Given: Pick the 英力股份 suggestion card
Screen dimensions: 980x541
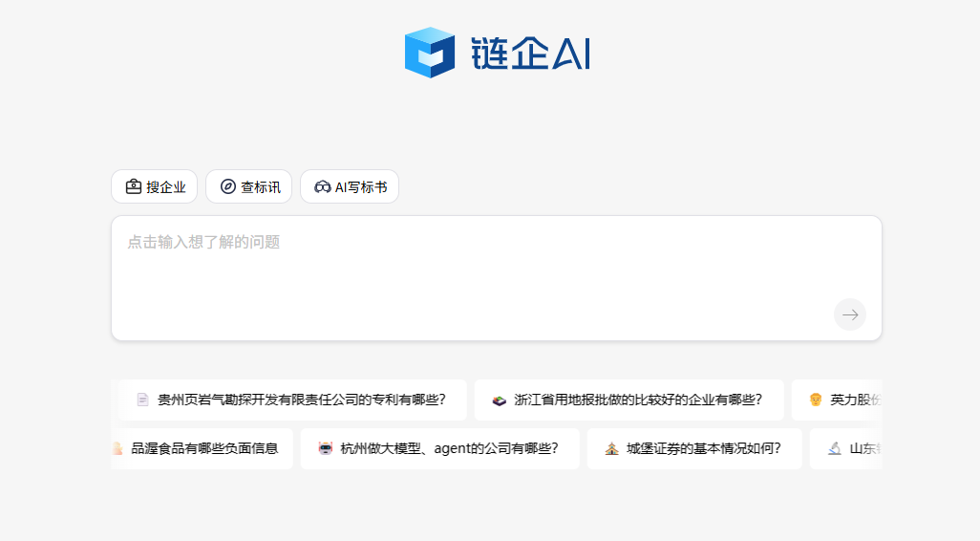Looking at the screenshot, I should 837,400.
